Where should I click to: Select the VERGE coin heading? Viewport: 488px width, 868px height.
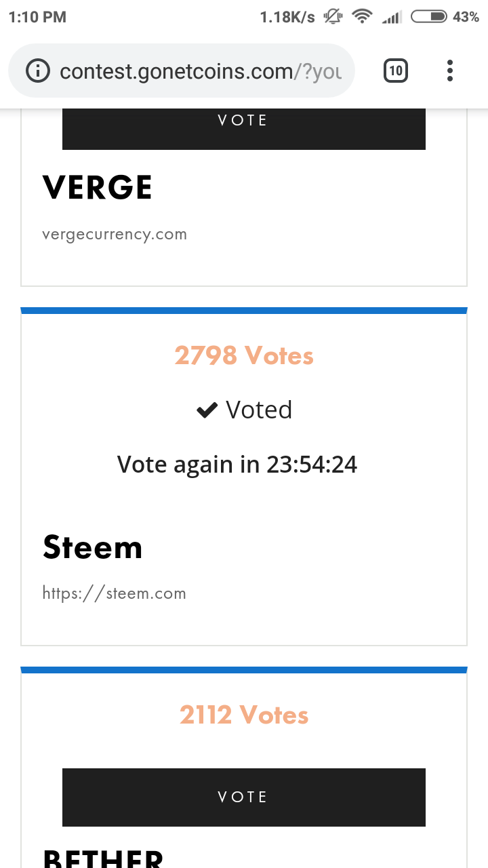tap(98, 187)
